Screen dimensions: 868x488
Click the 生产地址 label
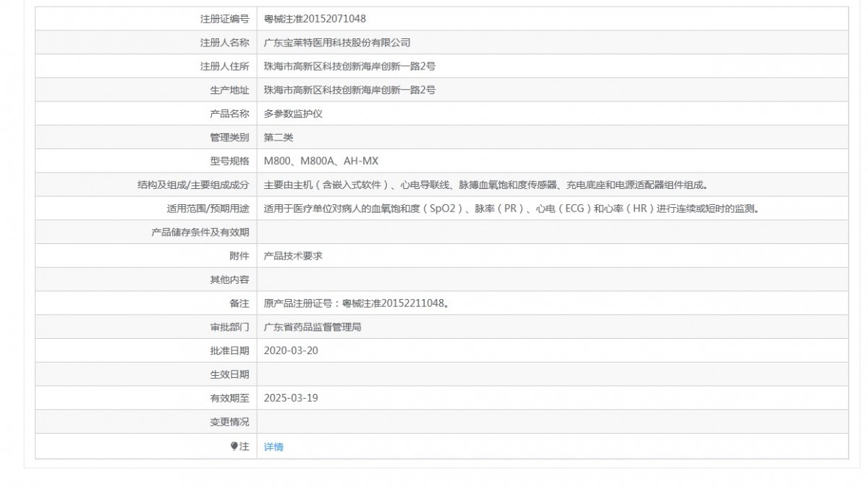click(x=229, y=90)
